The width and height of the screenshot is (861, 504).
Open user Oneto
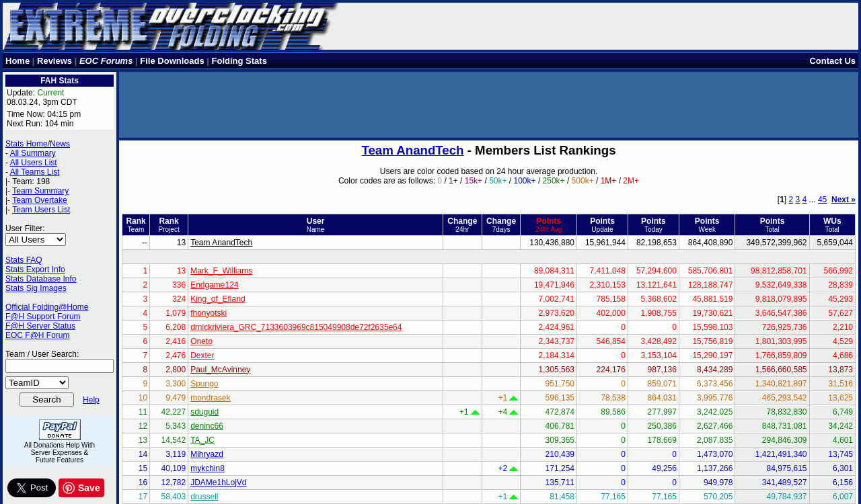(201, 341)
